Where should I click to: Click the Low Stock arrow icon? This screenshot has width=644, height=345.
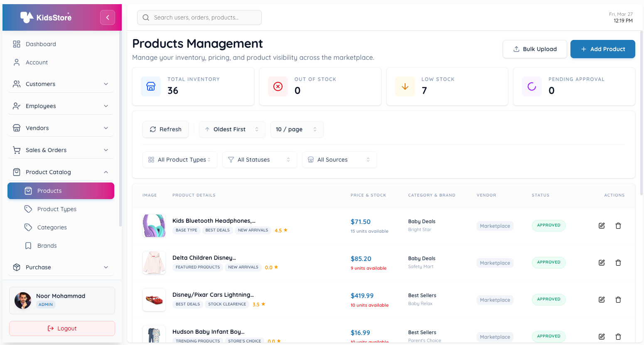[x=405, y=86]
